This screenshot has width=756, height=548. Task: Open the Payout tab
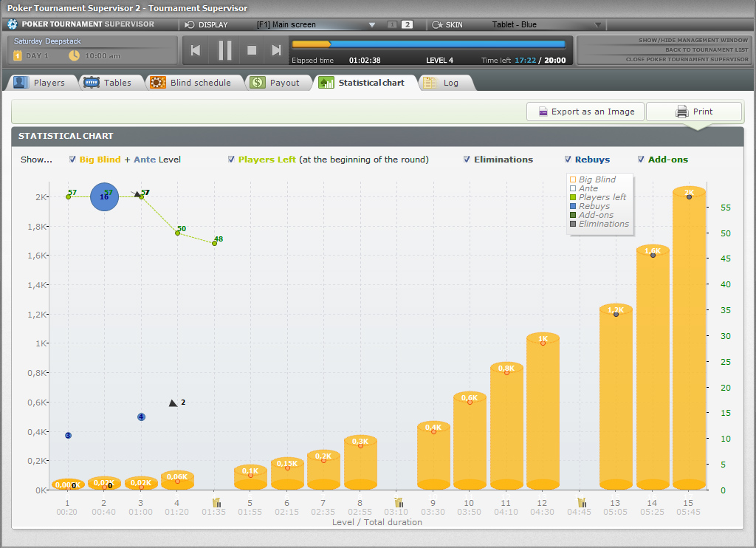276,83
